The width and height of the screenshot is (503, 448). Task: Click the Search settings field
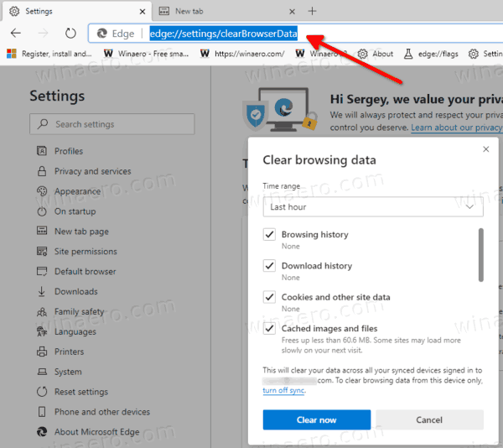click(112, 124)
